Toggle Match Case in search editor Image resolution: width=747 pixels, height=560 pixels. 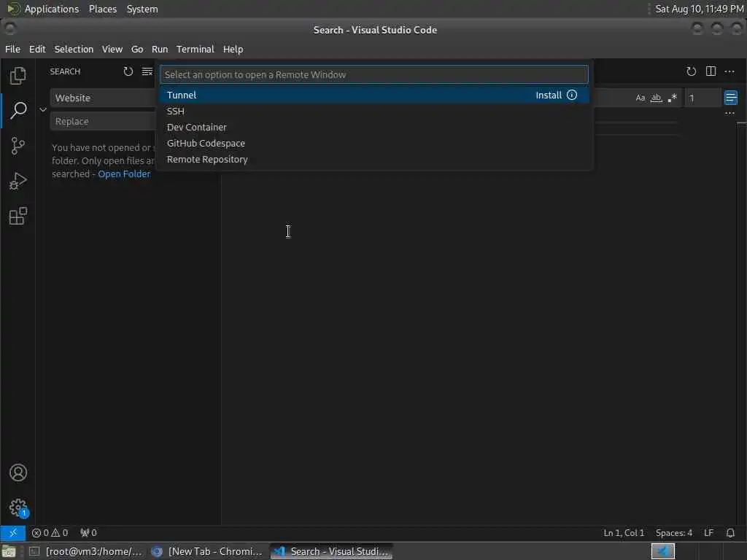[x=640, y=98]
